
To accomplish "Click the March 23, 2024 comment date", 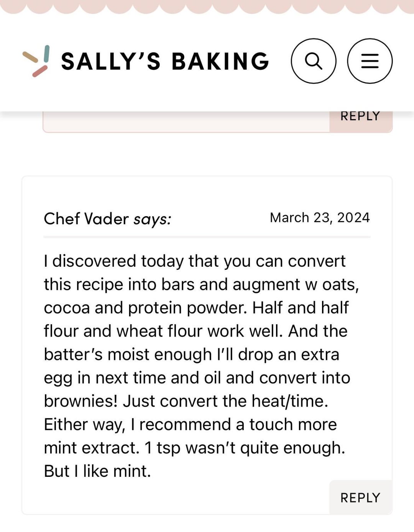I will click(320, 217).
